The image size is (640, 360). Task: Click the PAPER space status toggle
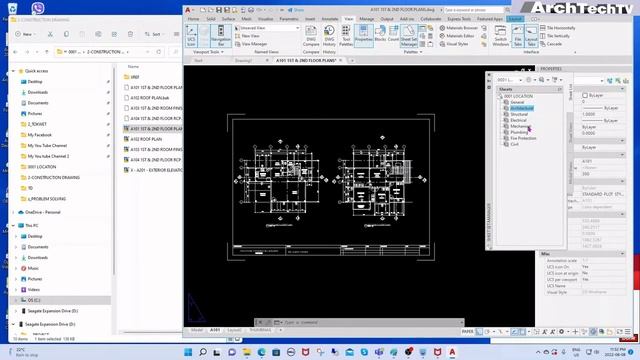pyautogui.click(x=467, y=332)
